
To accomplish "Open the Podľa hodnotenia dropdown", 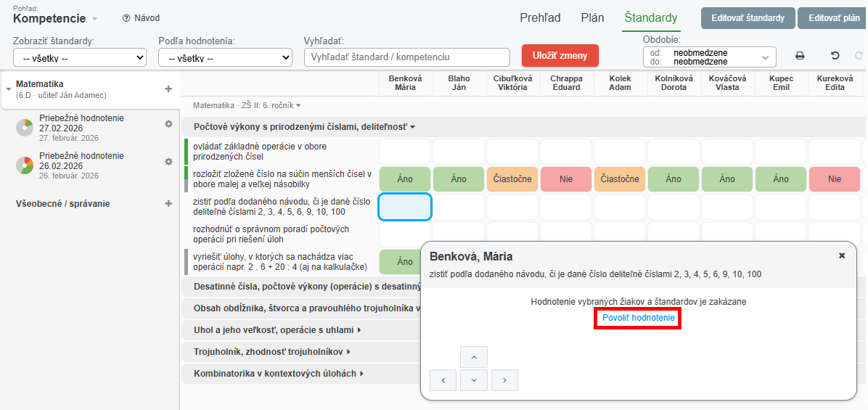I will click(225, 57).
